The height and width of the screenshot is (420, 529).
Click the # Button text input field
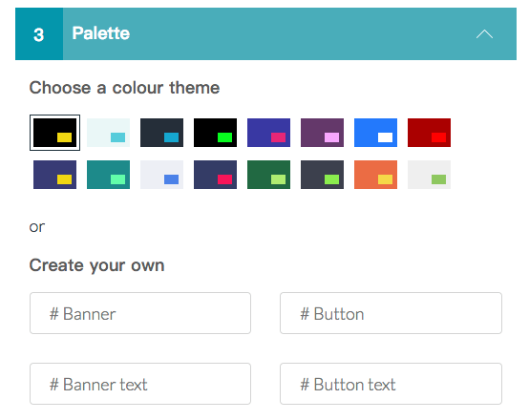click(391, 384)
